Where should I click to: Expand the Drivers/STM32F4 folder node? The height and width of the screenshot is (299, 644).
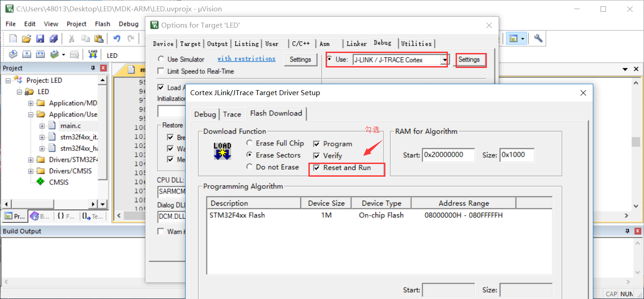click(31, 159)
